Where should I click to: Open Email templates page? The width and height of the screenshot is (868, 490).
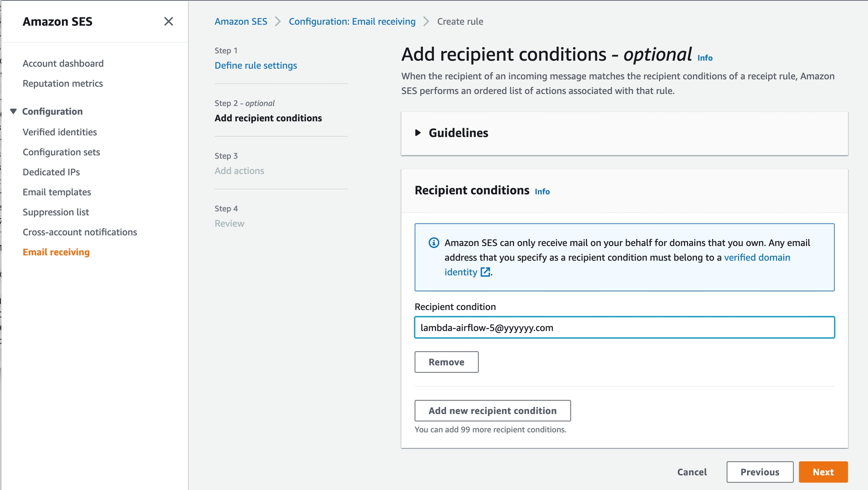tap(57, 192)
